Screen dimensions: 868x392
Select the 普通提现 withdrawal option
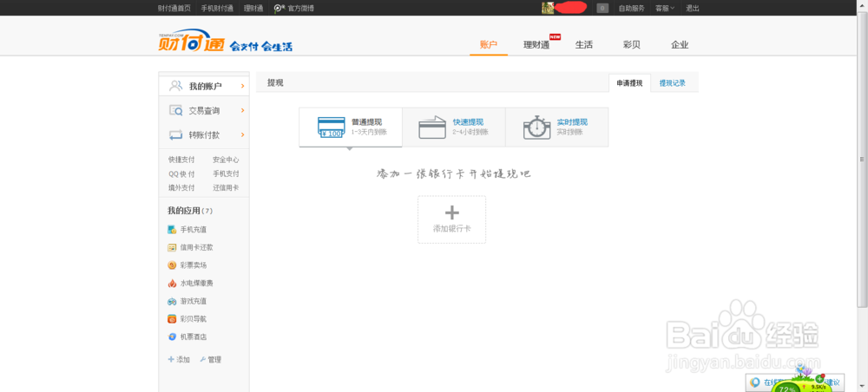351,127
